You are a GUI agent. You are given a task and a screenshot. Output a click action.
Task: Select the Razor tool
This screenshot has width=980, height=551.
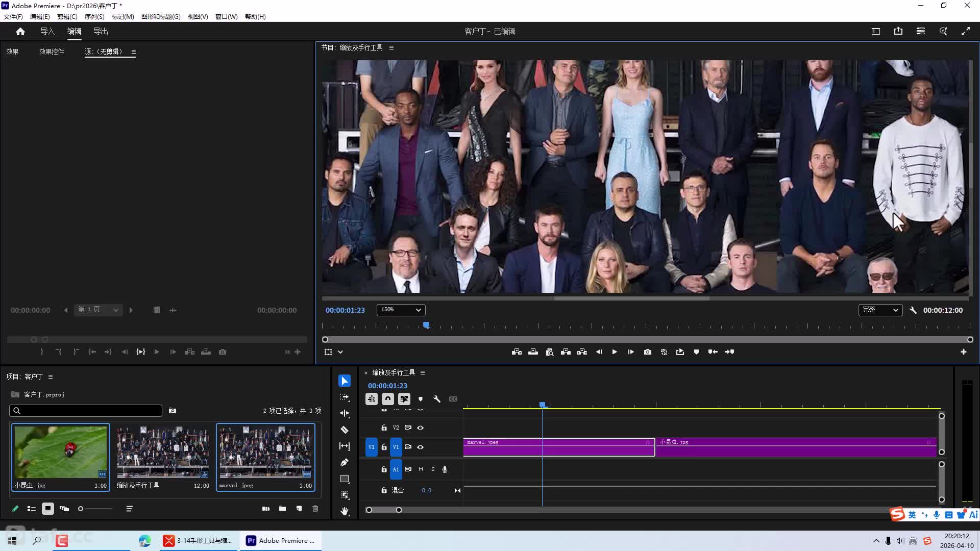345,430
